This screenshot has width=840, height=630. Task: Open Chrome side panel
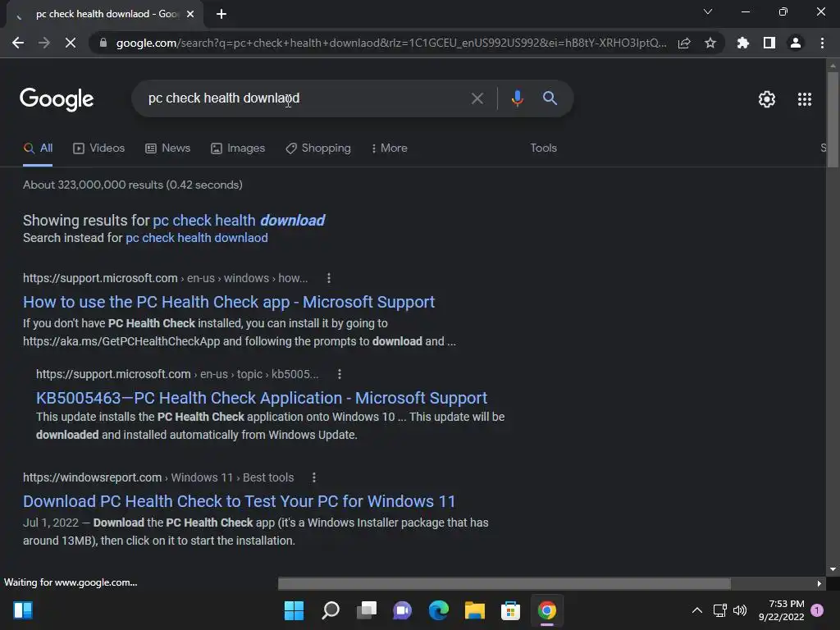click(769, 43)
